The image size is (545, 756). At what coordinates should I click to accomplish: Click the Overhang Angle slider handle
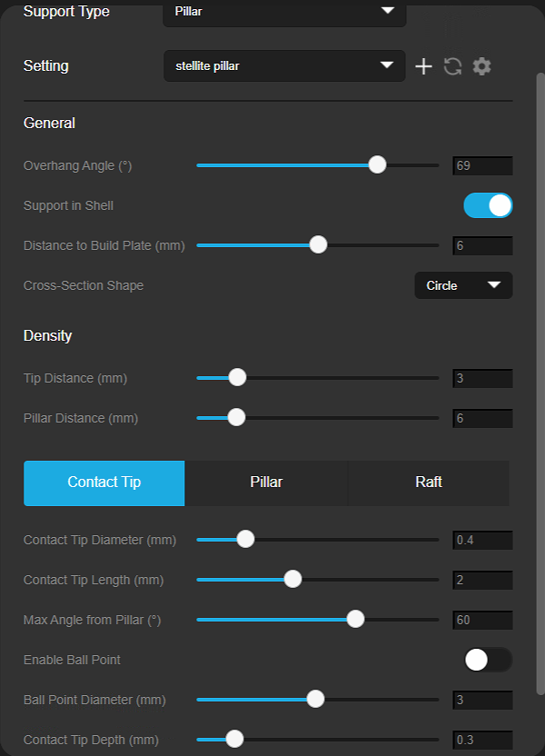click(377, 164)
